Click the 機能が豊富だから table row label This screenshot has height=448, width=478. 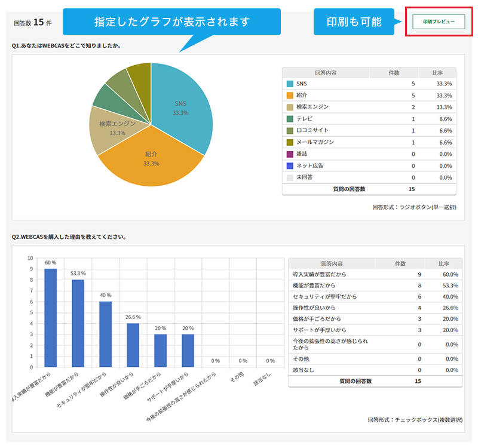click(x=314, y=286)
